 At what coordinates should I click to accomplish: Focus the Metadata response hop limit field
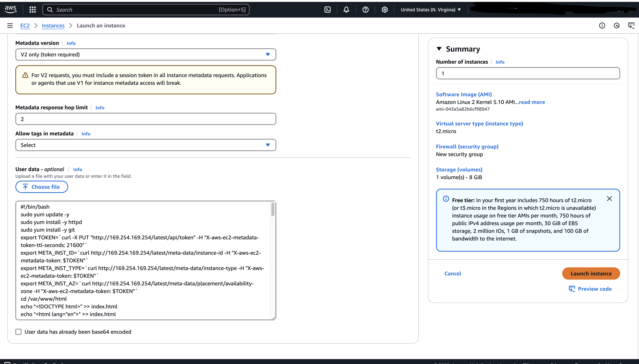[x=146, y=119]
